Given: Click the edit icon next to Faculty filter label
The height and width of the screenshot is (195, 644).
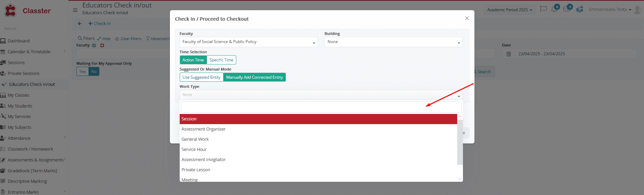Looking at the screenshot, I should pos(94,45).
